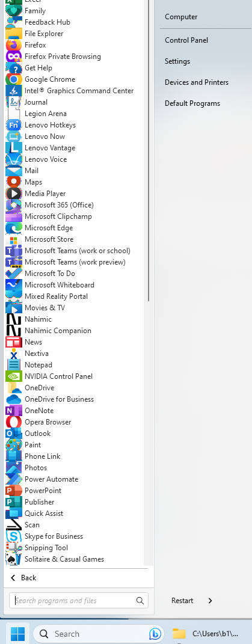Launch Microsoft Teams (work or school) icon
252x644 pixels.
[x=14, y=251]
